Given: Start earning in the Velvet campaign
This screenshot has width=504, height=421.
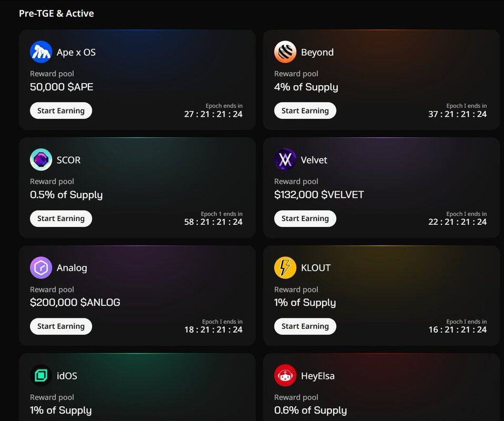Looking at the screenshot, I should pyautogui.click(x=305, y=218).
